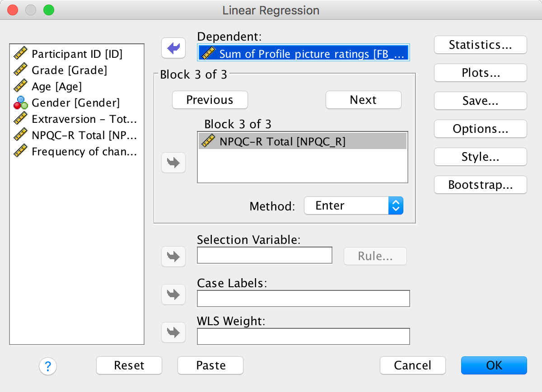This screenshot has height=392, width=542.
Task: Open Bootstrap settings
Action: 480,185
